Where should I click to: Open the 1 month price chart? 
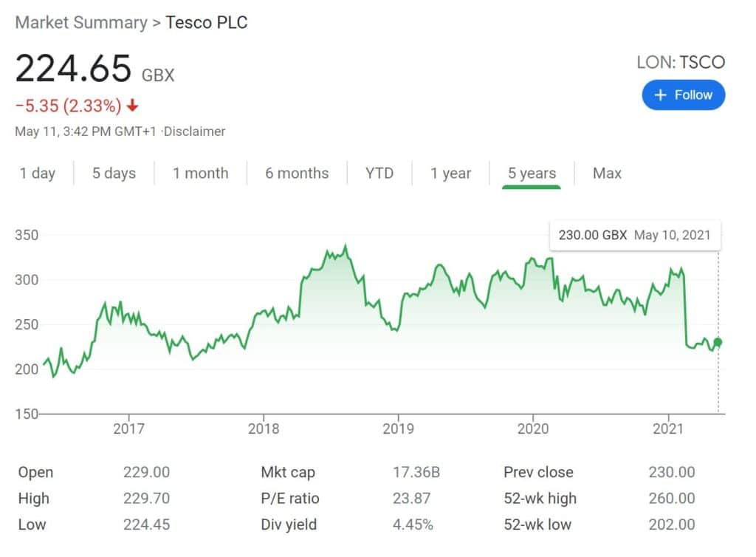click(200, 174)
